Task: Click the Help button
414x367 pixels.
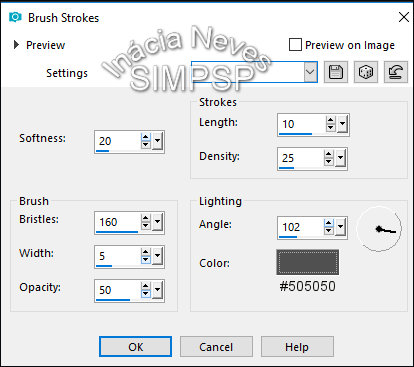Action: point(297,347)
